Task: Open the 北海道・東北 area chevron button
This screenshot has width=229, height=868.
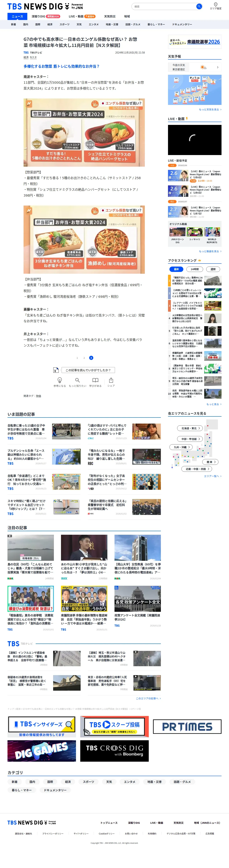Action: click(190, 428)
